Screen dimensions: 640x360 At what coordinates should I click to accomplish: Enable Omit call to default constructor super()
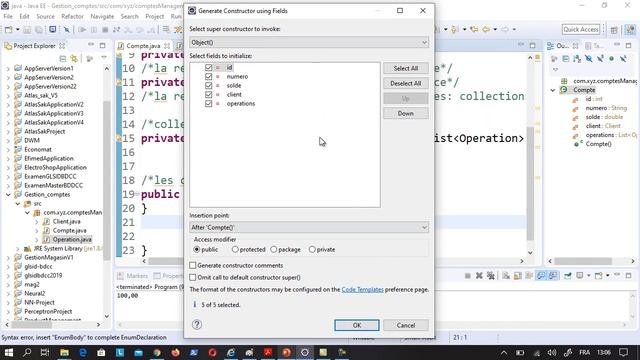coord(193,277)
